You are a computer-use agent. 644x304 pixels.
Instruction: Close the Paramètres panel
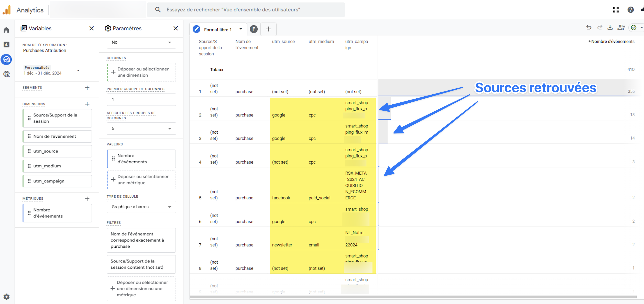coord(176,29)
